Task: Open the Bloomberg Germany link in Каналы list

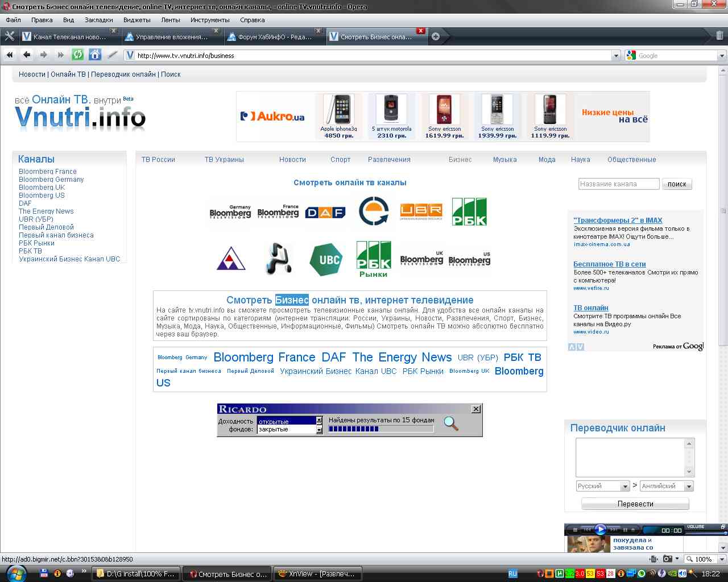Action: point(51,180)
